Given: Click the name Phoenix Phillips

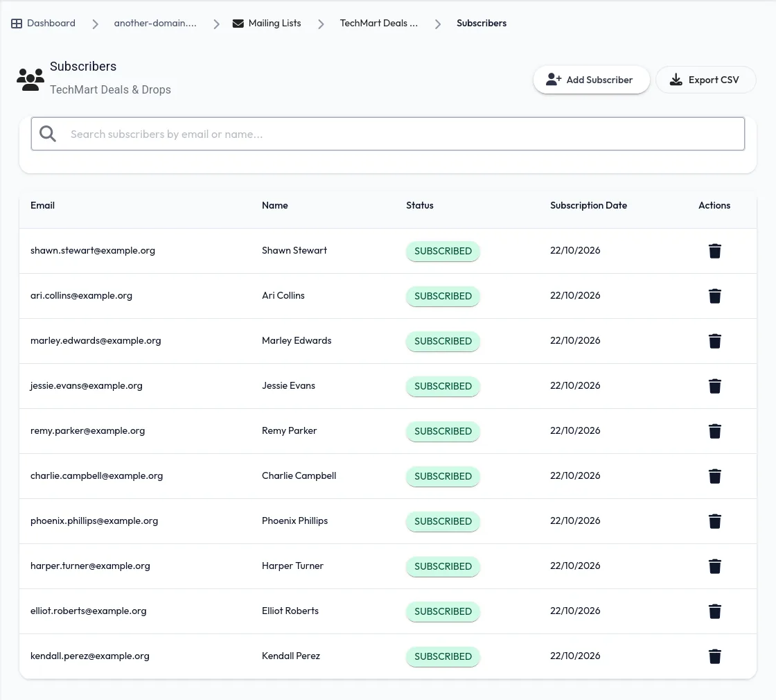Looking at the screenshot, I should [x=295, y=520].
